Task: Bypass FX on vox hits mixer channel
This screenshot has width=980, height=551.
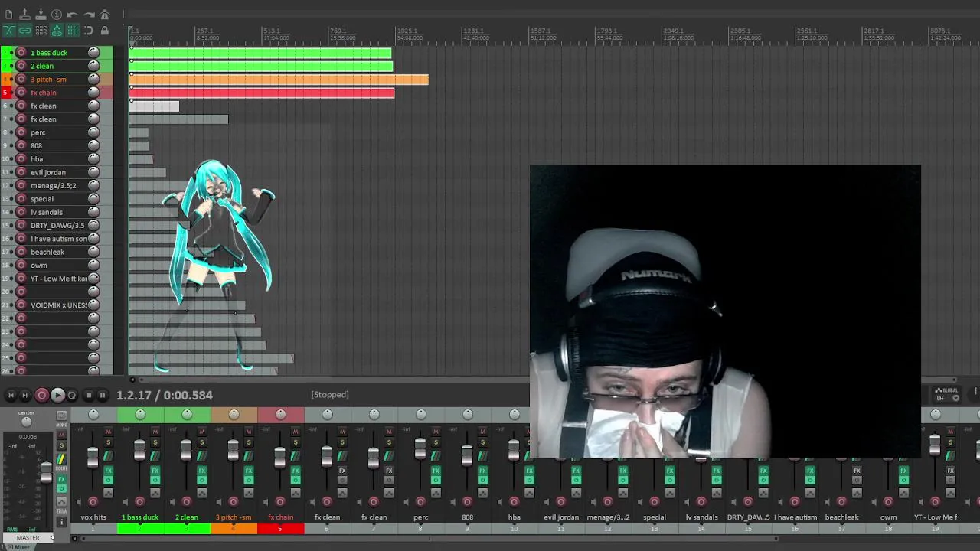Action: click(108, 480)
